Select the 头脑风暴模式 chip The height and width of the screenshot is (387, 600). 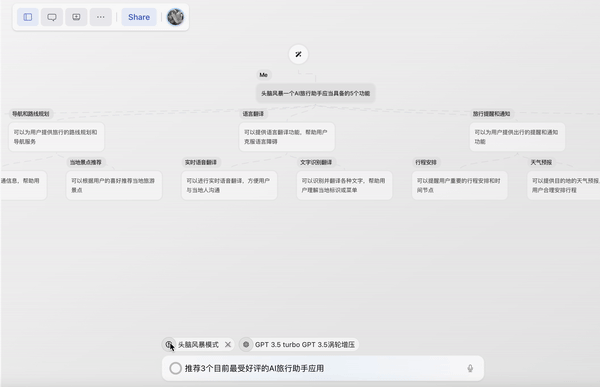tap(198, 345)
